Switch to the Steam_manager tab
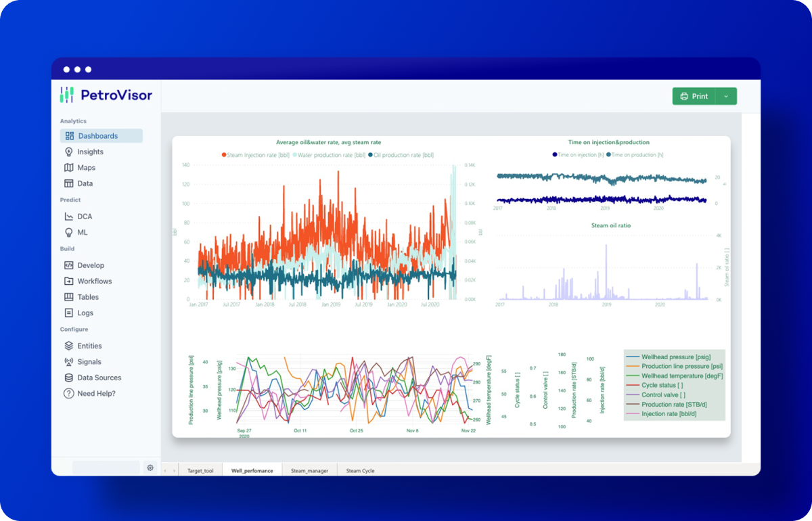 pyautogui.click(x=309, y=470)
